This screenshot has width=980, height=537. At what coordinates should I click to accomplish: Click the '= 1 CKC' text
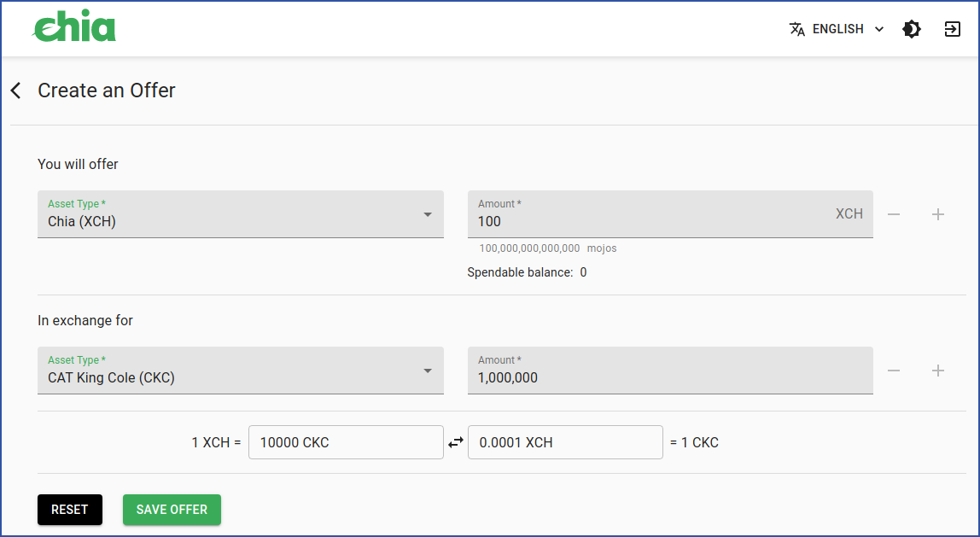click(x=694, y=442)
